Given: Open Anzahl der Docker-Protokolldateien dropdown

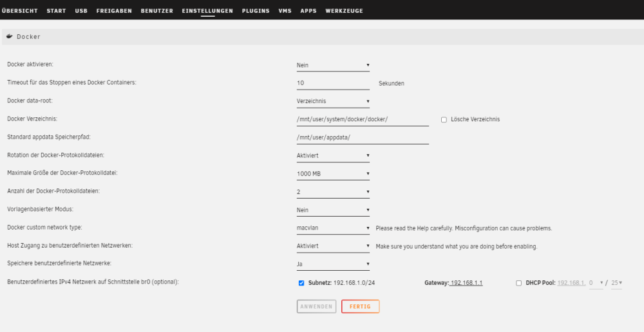Looking at the screenshot, I should pos(333,191).
